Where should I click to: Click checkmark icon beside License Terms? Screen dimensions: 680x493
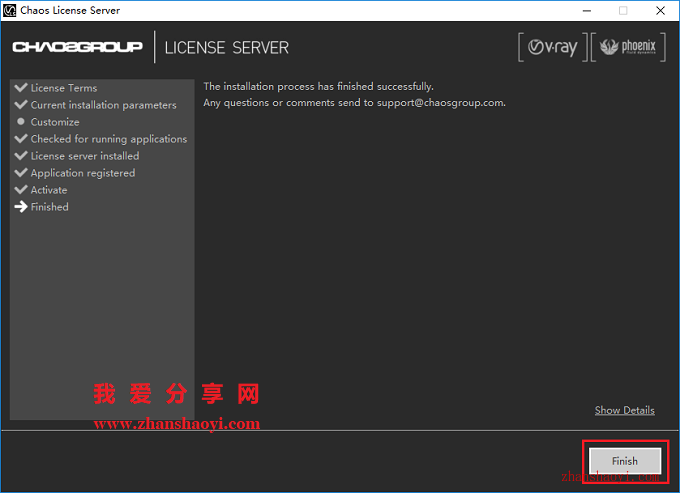(x=21, y=87)
